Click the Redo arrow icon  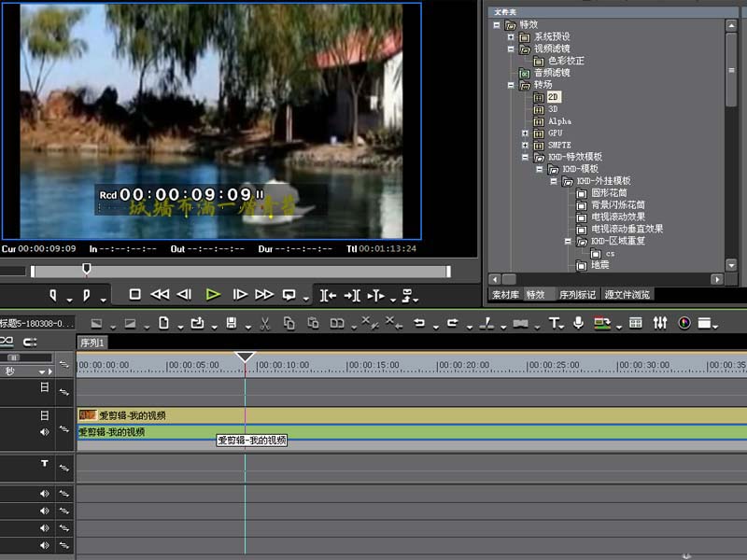pos(453,323)
